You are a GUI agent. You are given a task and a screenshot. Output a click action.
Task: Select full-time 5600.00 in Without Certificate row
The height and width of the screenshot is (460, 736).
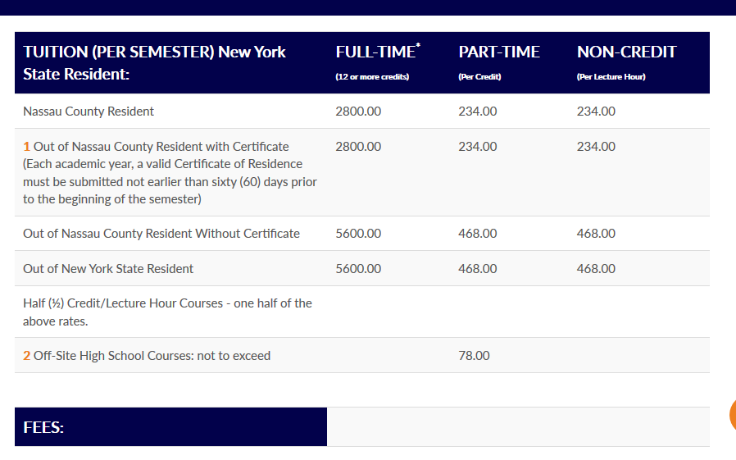pos(358,233)
